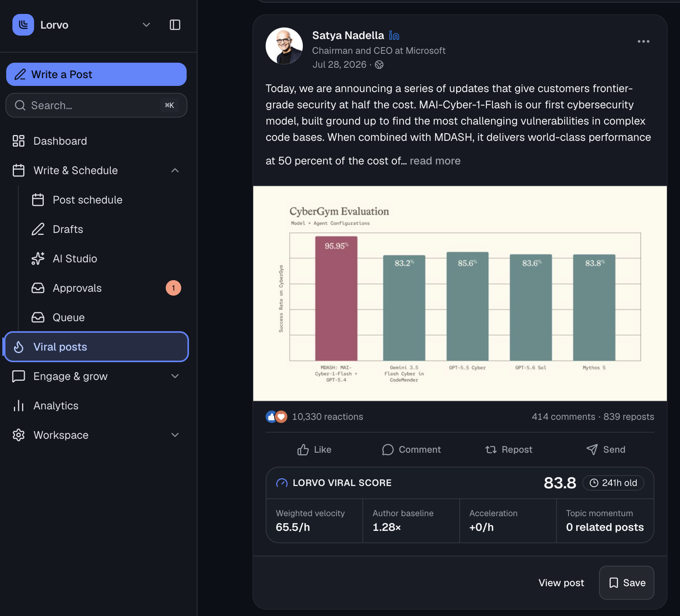Click the Analytics bar chart icon
The width and height of the screenshot is (680, 616).
[x=19, y=406]
